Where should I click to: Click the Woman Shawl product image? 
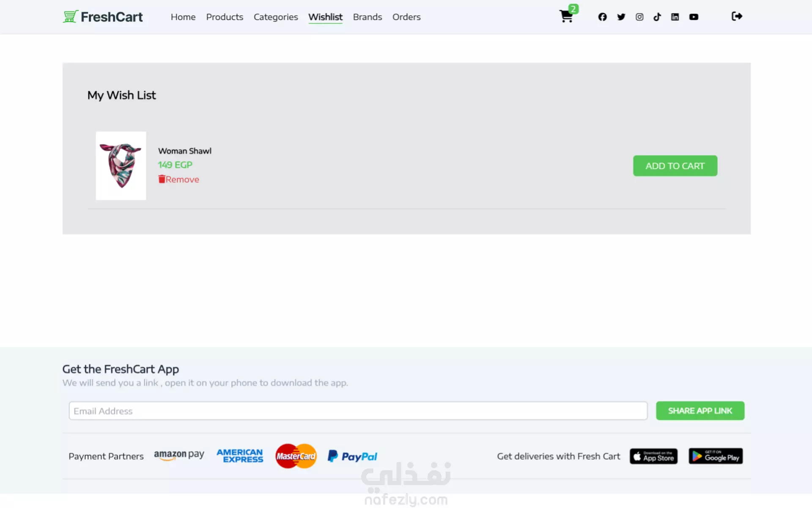121,166
